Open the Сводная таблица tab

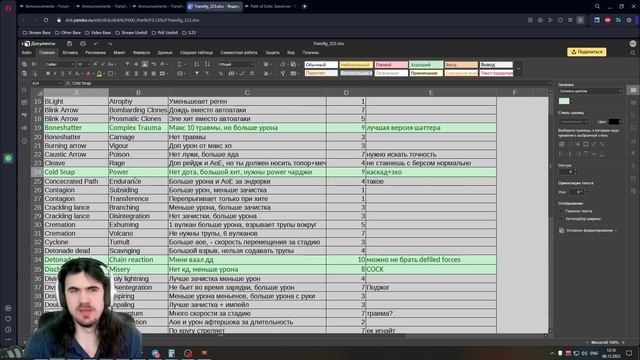pos(196,53)
